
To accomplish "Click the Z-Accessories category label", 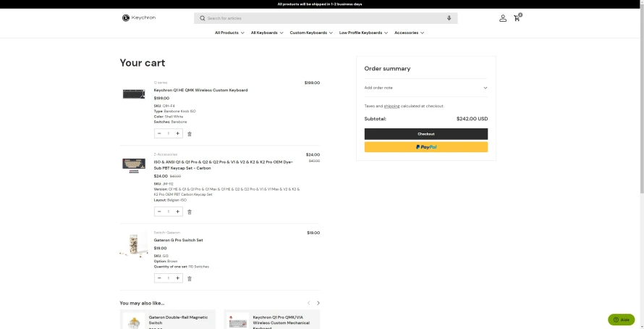I will (166, 154).
